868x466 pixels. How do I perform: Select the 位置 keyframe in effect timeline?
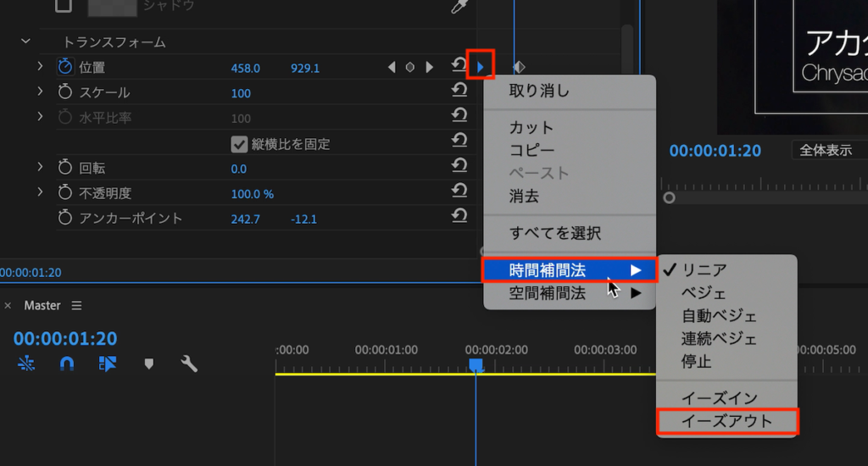[519, 68]
